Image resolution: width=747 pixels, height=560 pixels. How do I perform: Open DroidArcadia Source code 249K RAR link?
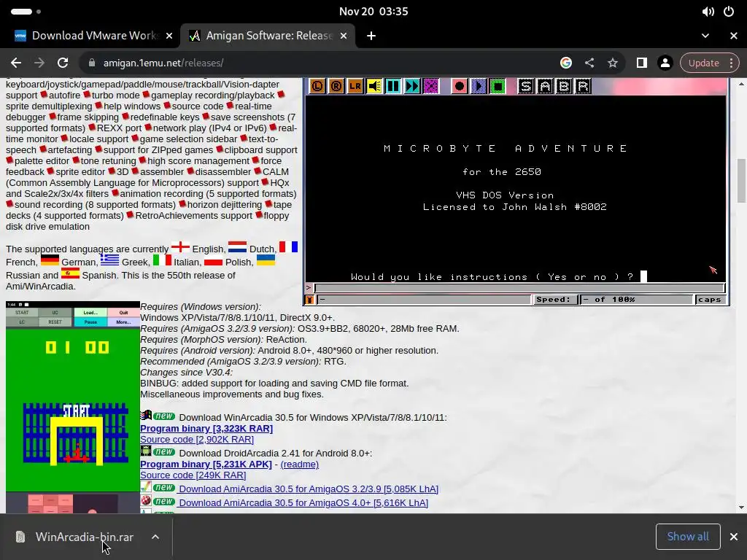click(x=193, y=475)
